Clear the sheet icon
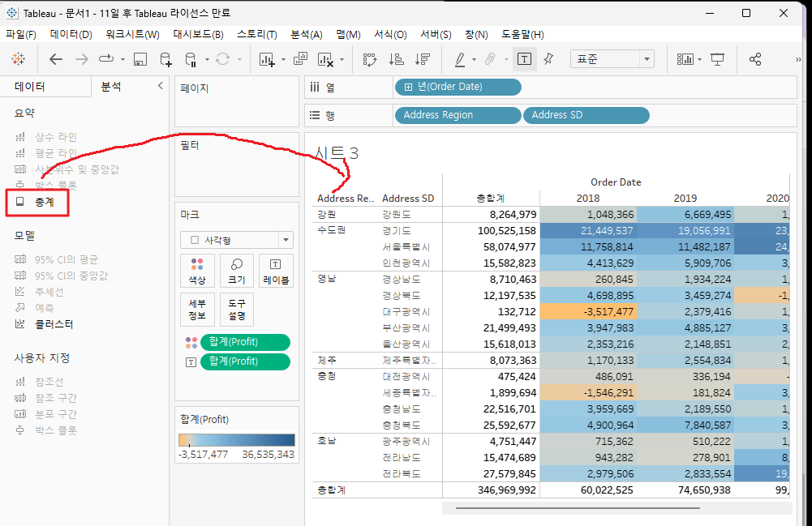Viewport: 812px width, 526px height. click(x=325, y=59)
